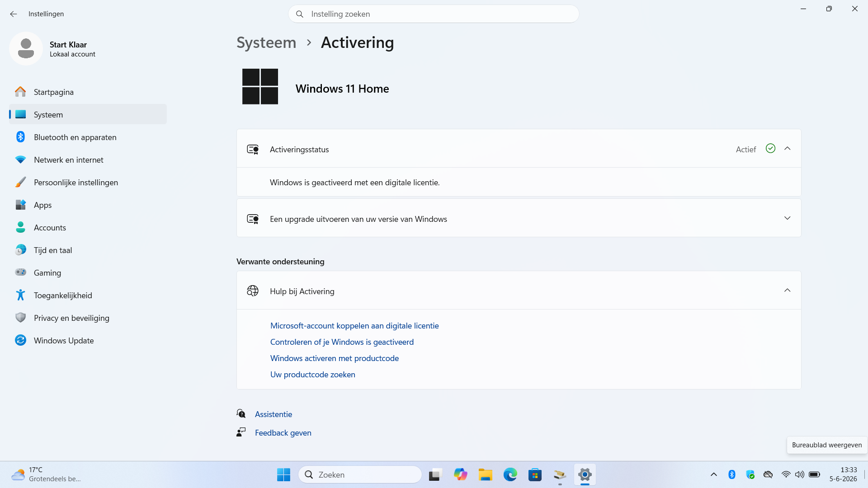Click the Assistentie help icon
Image resolution: width=868 pixels, height=488 pixels.
(241, 414)
